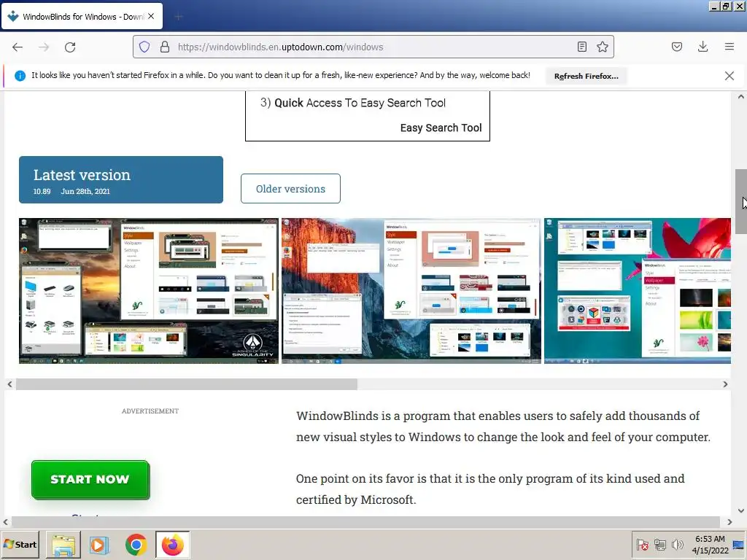View site security padlock info

point(165,47)
